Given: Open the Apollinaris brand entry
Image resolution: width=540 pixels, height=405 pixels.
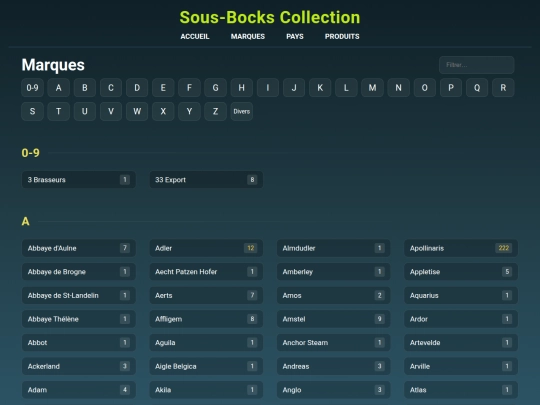Looking at the screenshot, I should 461,248.
